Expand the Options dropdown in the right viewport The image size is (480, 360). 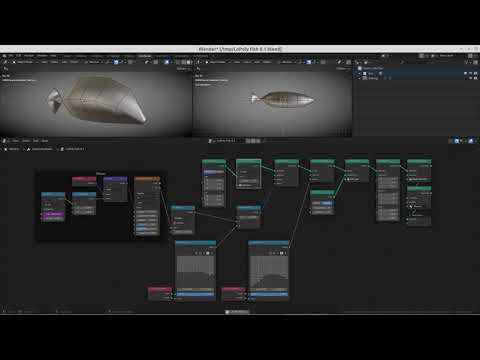343,69
